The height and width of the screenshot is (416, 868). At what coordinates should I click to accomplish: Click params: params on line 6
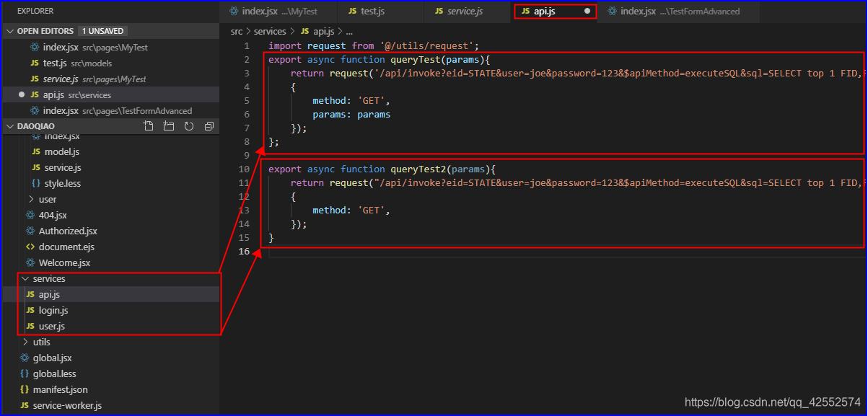tap(351, 115)
